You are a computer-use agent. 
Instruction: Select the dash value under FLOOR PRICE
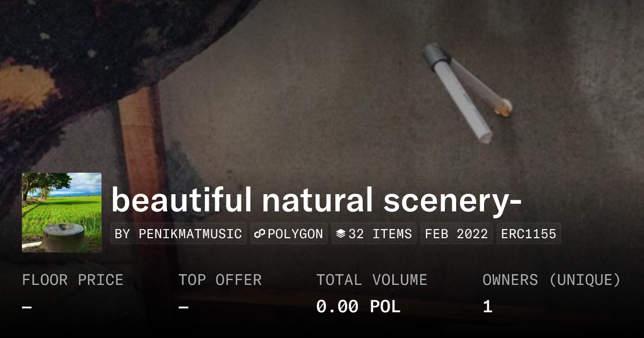click(x=27, y=307)
